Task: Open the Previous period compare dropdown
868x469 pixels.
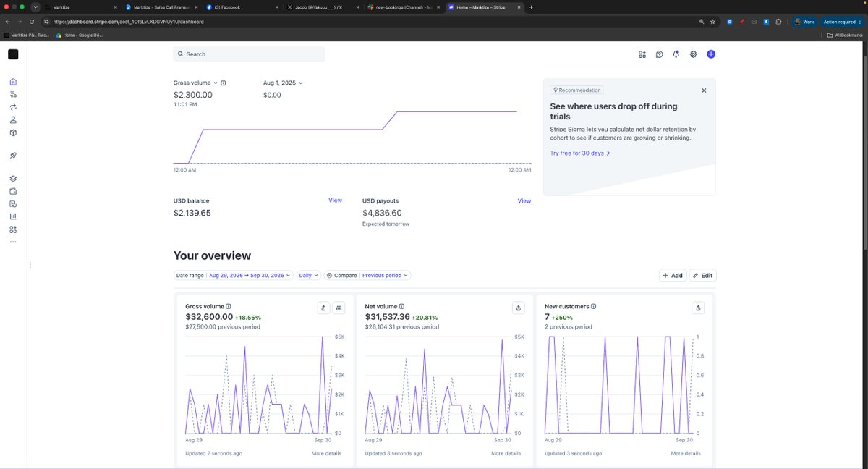Action: point(386,276)
